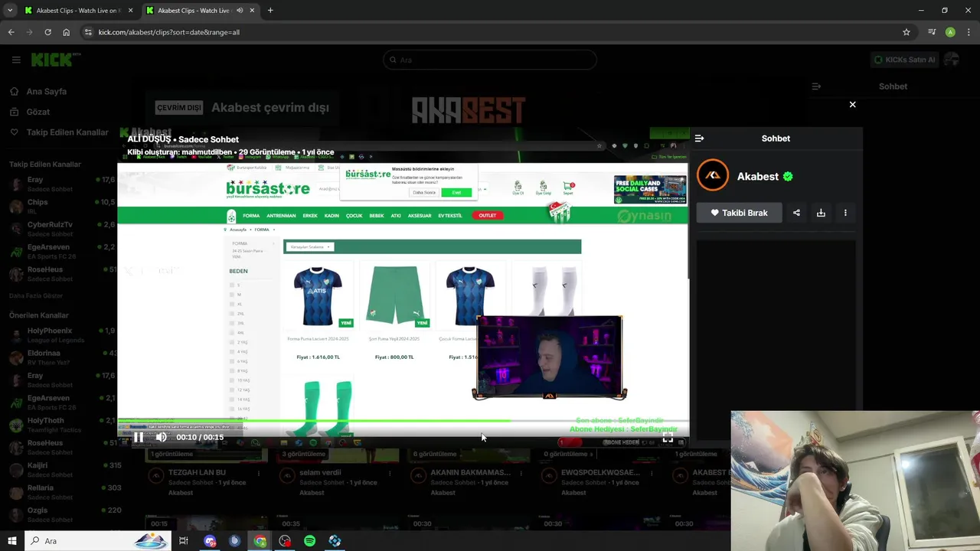Collapse the clip chat panel arrow icon
980x551 pixels.
pyautogui.click(x=699, y=139)
